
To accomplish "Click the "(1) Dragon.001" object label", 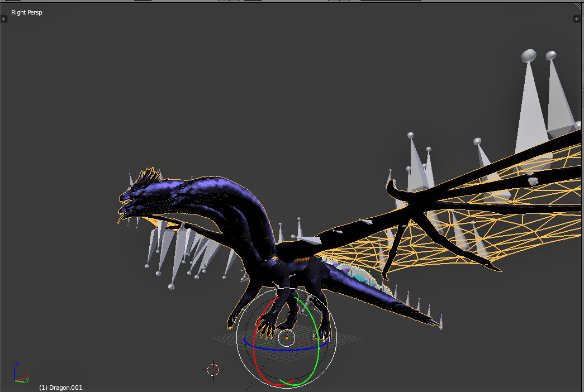I will [61, 388].
